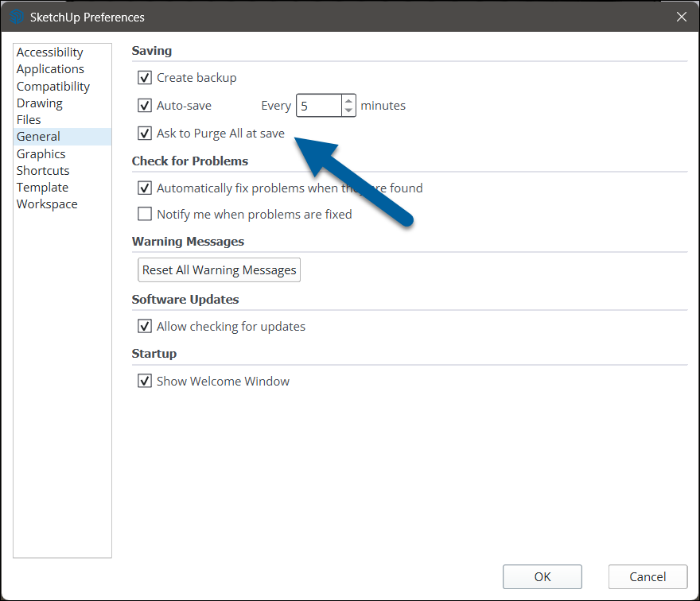Image resolution: width=700 pixels, height=601 pixels.
Task: Uncheck Ask to Purge All at save
Action: coord(145,133)
